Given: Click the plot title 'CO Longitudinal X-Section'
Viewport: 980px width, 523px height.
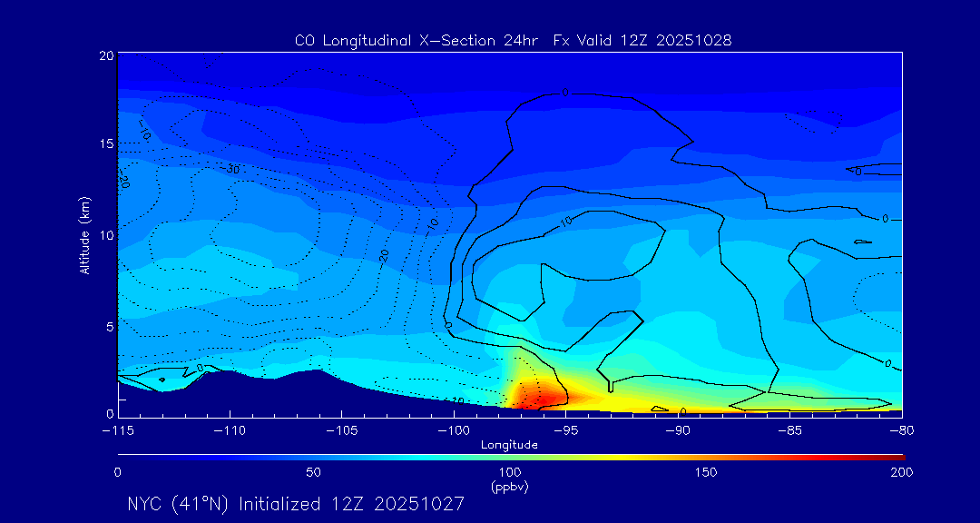Looking at the screenshot, I should click(513, 40).
